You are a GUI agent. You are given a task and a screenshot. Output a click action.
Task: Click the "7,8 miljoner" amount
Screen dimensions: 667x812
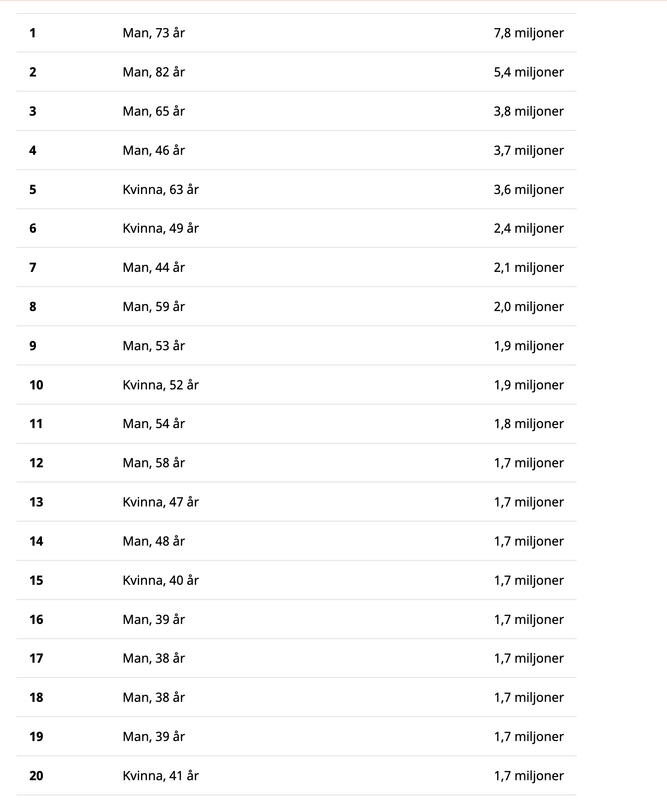528,33
